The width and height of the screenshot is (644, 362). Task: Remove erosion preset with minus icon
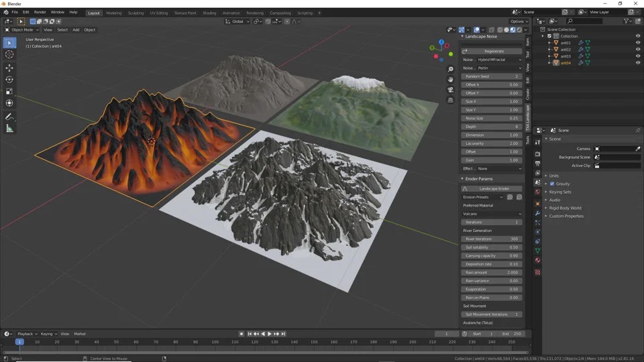519,197
